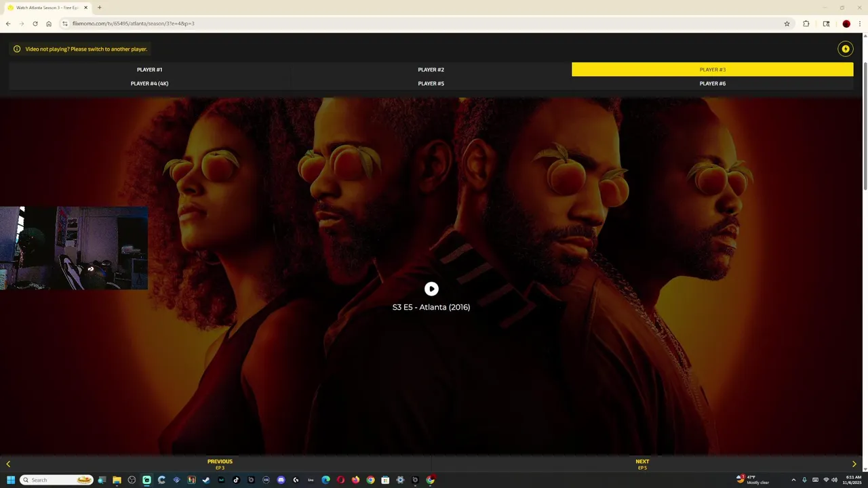Reload the current page
The height and width of the screenshot is (488, 868).
point(35,24)
